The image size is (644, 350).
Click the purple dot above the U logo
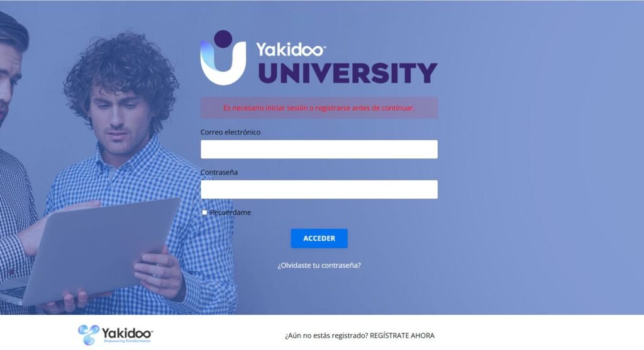223,38
